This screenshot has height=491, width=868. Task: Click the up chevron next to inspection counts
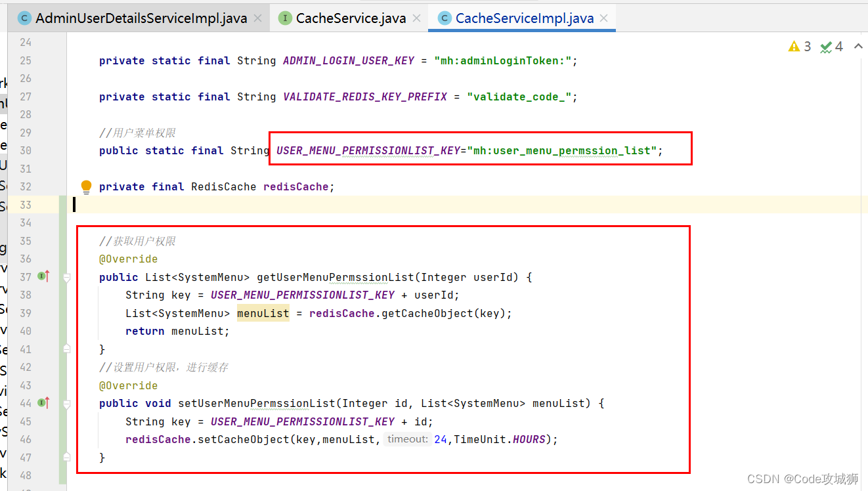tap(857, 47)
